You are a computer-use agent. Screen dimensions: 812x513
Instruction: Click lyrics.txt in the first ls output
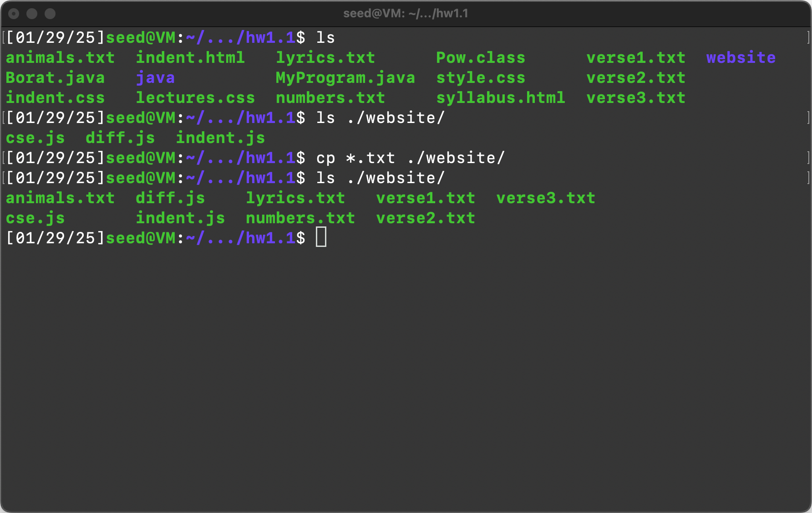(325, 58)
